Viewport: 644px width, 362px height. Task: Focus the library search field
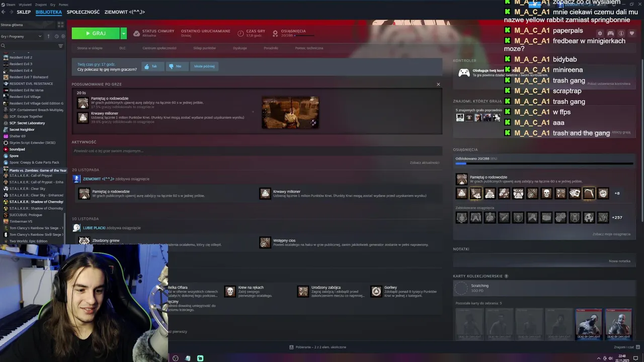pos(29,46)
